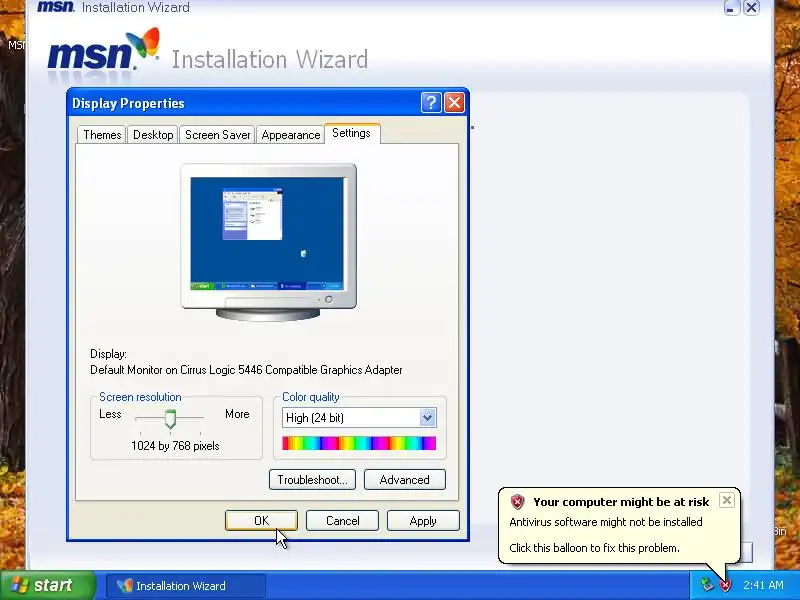Click the 2:41 AM system clock
This screenshot has width=800, height=600.
click(x=763, y=585)
